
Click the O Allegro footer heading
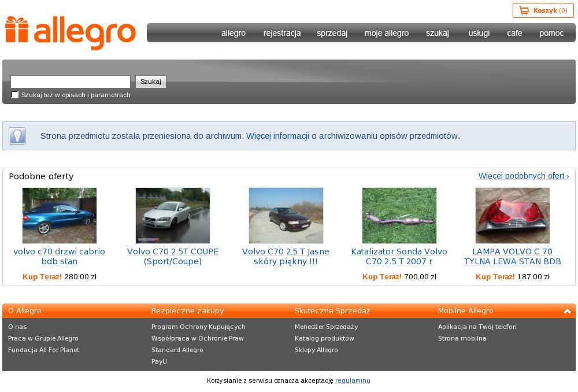(x=25, y=311)
